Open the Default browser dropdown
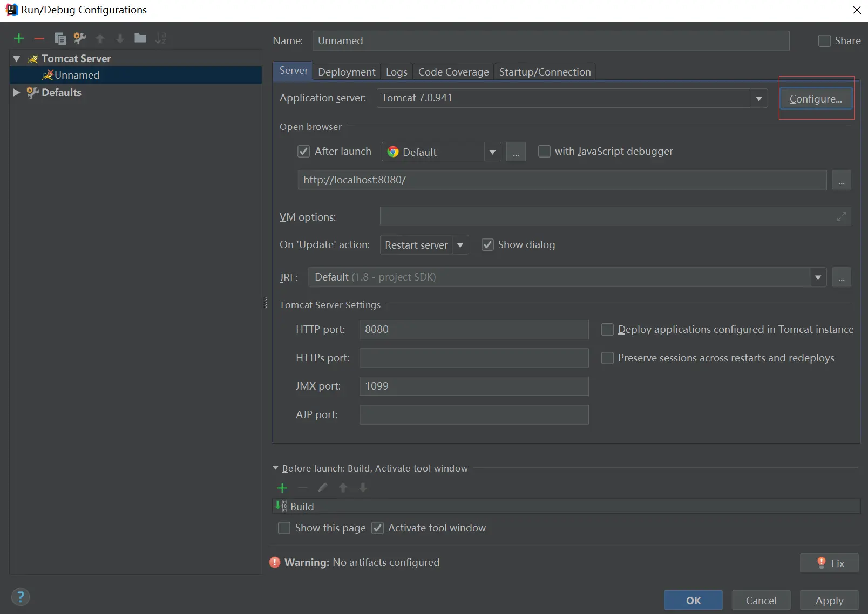868x614 pixels. [x=492, y=152]
